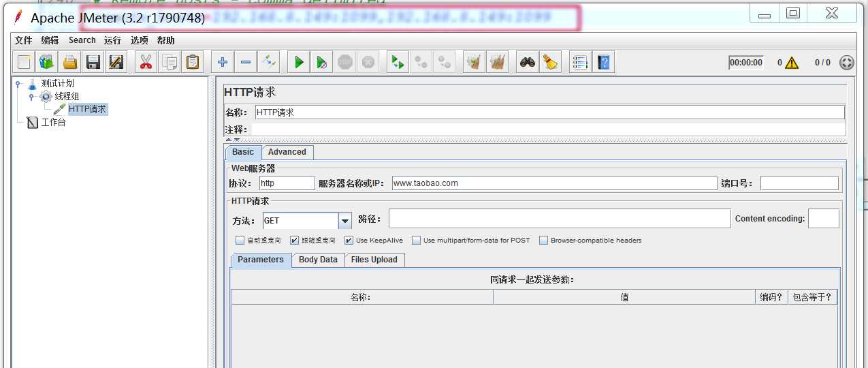Select HTTP请求 in the tree

[x=87, y=109]
